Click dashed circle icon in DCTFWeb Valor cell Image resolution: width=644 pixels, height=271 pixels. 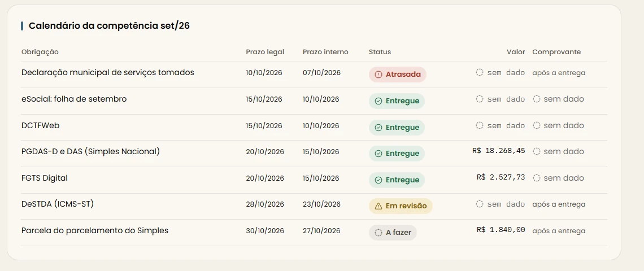click(x=479, y=125)
